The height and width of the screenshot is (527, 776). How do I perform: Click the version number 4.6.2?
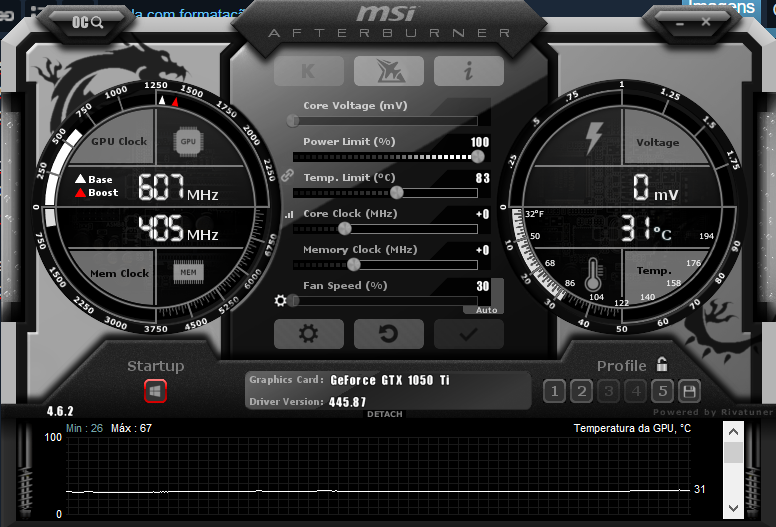[x=60, y=411]
